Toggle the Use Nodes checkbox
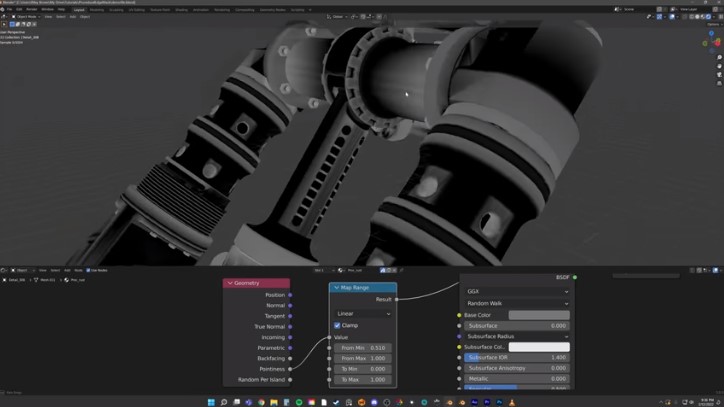Viewport: 724px width, 407px height. click(89, 270)
